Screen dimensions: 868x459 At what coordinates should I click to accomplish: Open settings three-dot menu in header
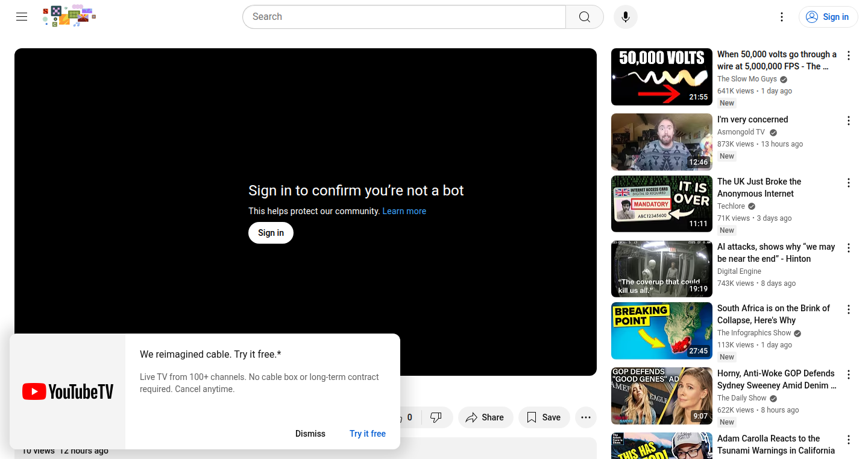point(782,17)
